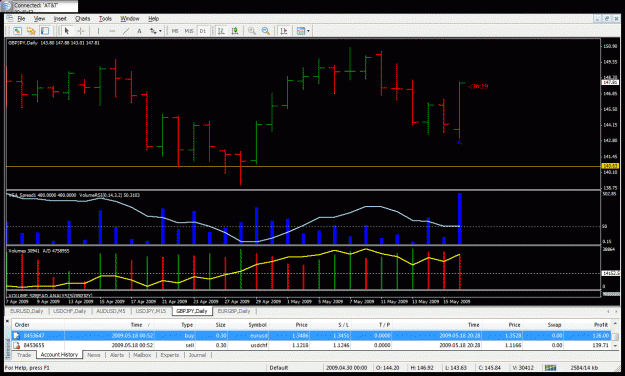625x376 pixels.
Task: Open the Charts menu
Action: (83, 18)
